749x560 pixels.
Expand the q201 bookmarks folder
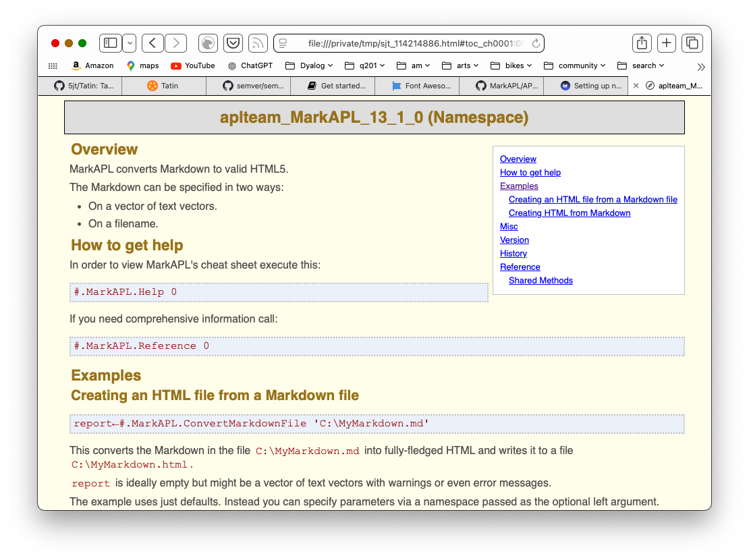pyautogui.click(x=365, y=65)
